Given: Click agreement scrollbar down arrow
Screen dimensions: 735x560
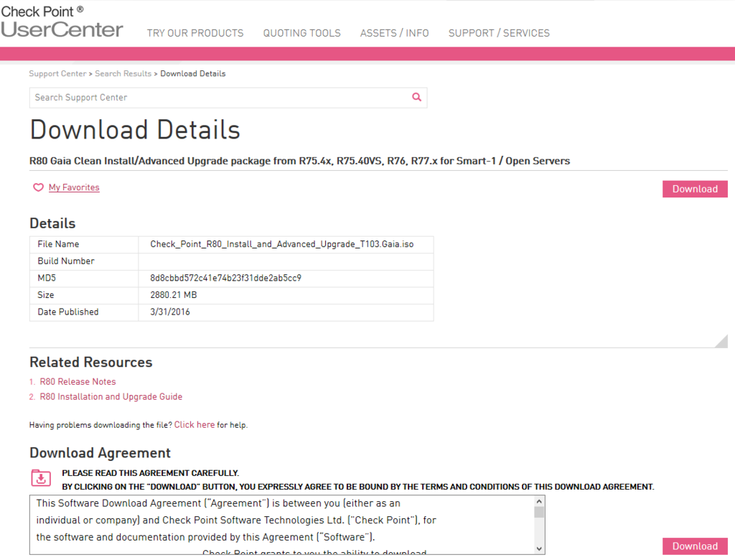Looking at the screenshot, I should tap(539, 549).
